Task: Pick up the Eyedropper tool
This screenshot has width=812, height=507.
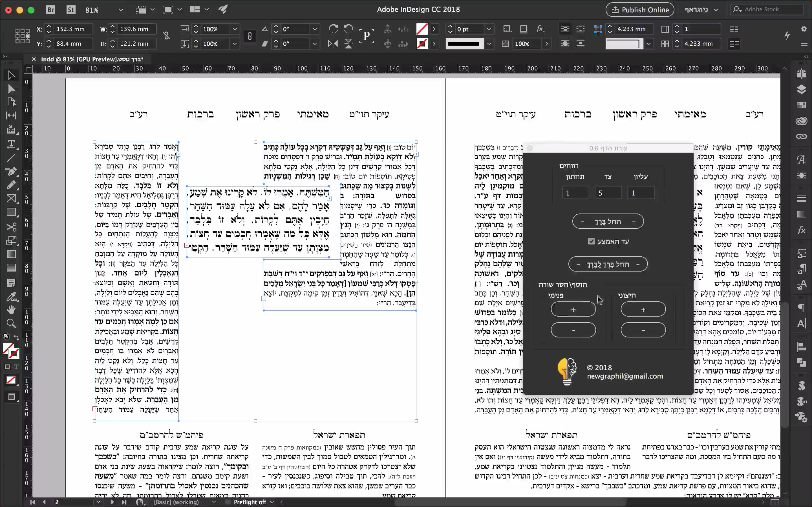Action: pyautogui.click(x=11, y=296)
